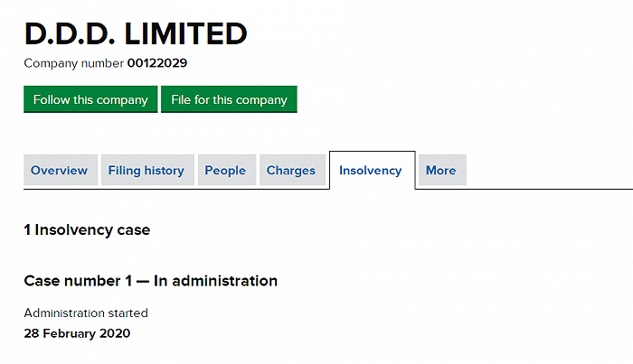633x364 pixels.
Task: Click the word Insolvency in the case heading
Action: pos(74,229)
